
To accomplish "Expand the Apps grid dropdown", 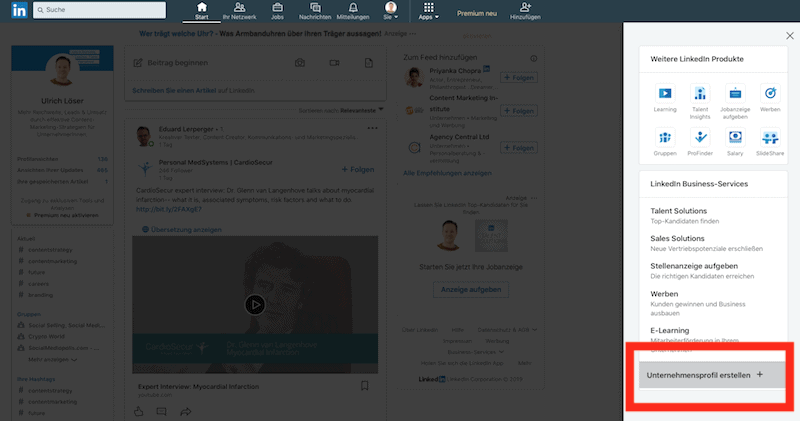I will coord(429,11).
